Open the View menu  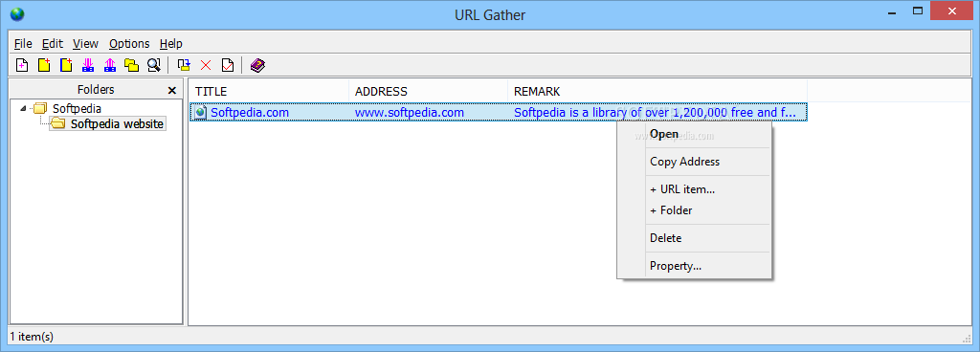[85, 44]
